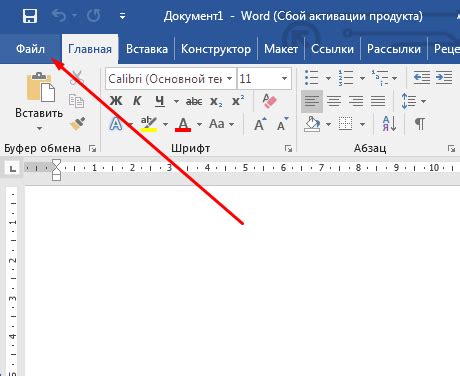Select Align Left paragraph alignment
Viewport: 460px width, 376px height.
[x=312, y=101]
